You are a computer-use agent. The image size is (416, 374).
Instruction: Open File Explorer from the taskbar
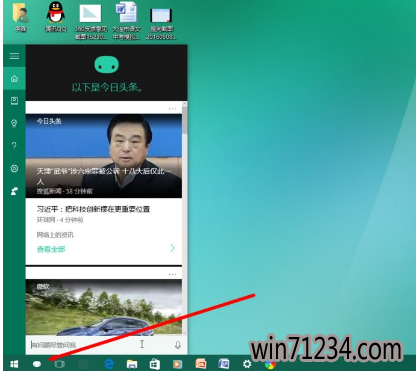132,364
